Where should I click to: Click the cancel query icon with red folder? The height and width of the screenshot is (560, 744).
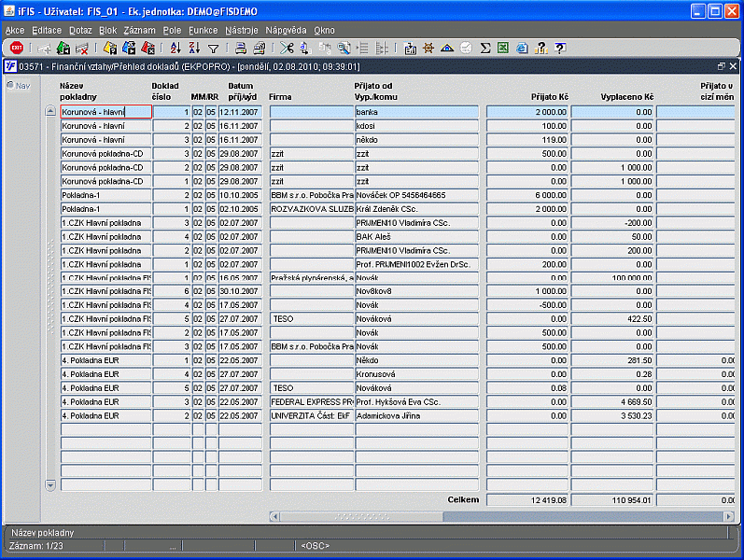tap(148, 48)
